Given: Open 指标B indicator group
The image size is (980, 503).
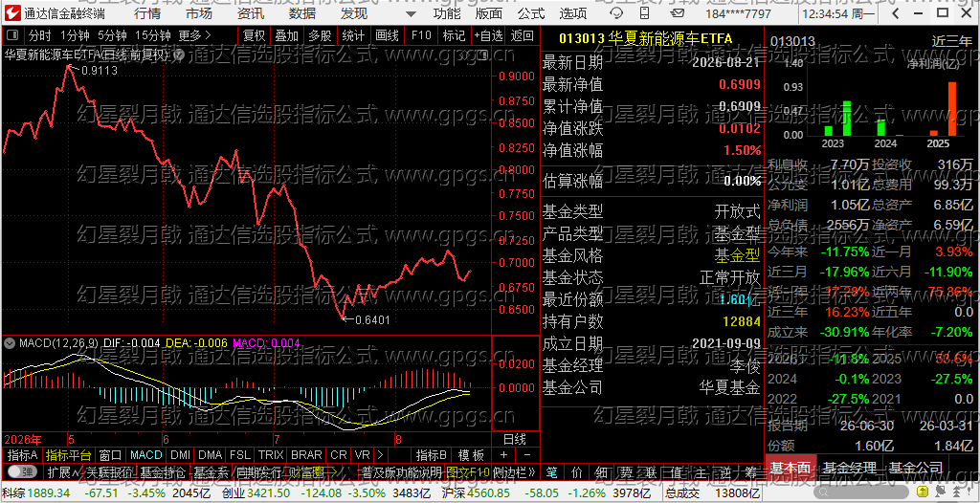Looking at the screenshot, I should coord(432,455).
